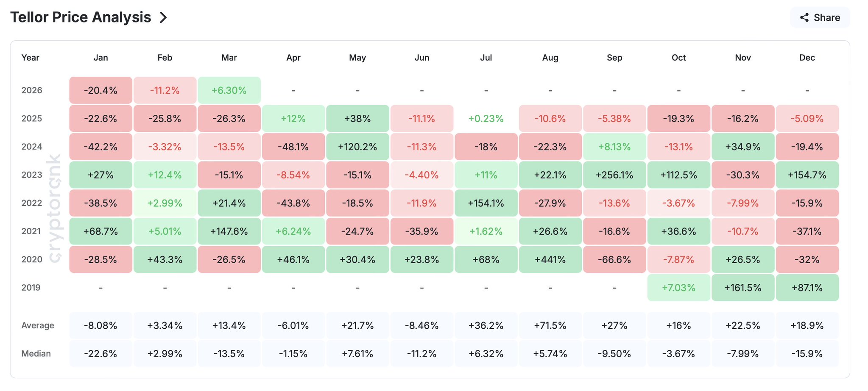Click the November 2019 +161.5% cell

click(x=743, y=288)
